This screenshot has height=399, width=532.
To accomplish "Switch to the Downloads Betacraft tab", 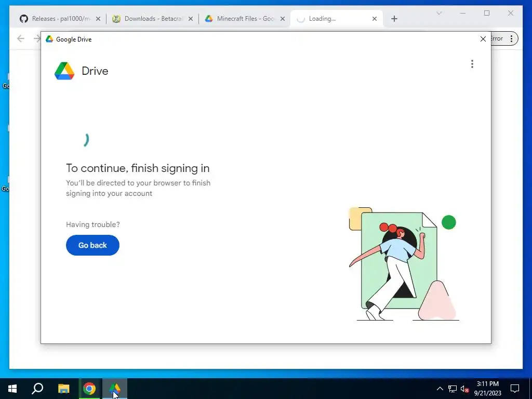I will pyautogui.click(x=153, y=19).
